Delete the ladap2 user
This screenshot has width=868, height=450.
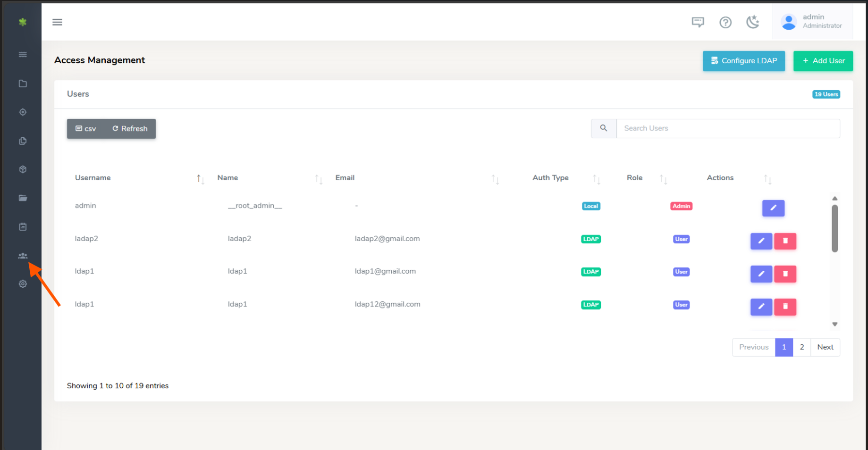[x=785, y=241]
